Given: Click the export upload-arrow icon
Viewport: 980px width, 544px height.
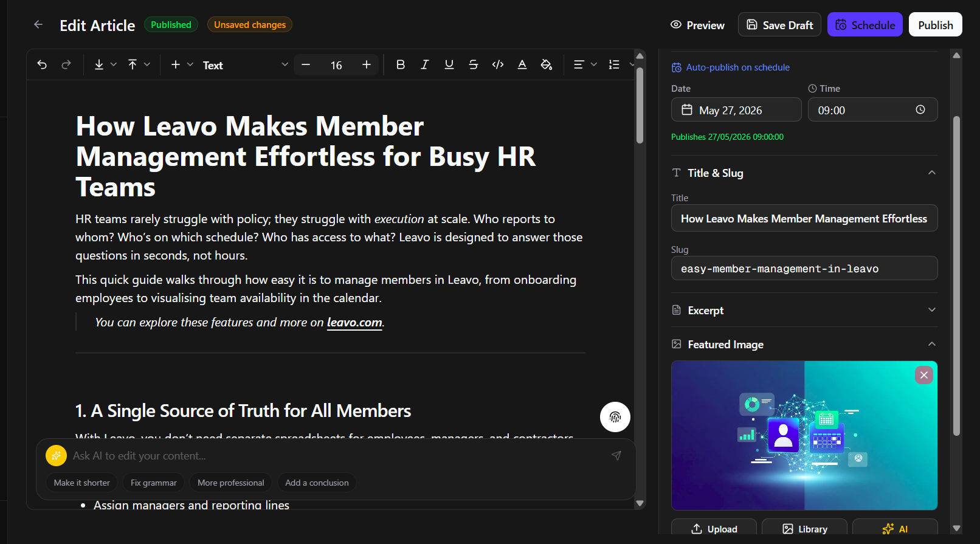Looking at the screenshot, I should pos(133,64).
